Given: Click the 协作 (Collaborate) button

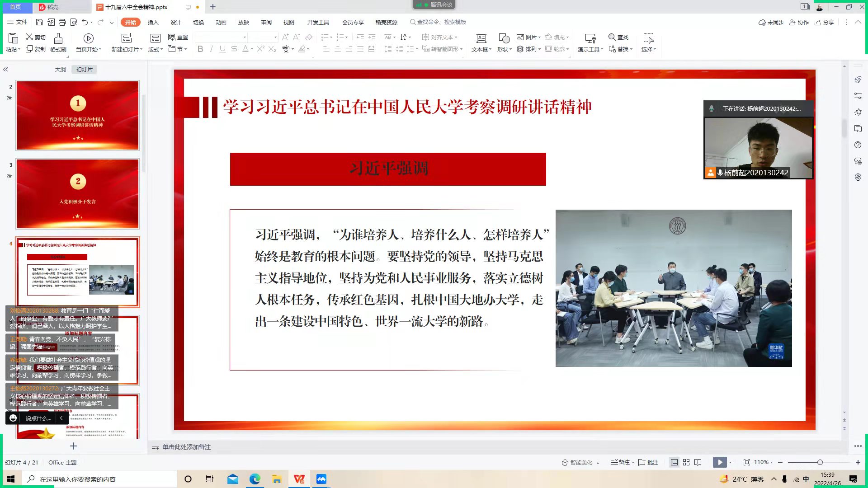Looking at the screenshot, I should coord(799,22).
